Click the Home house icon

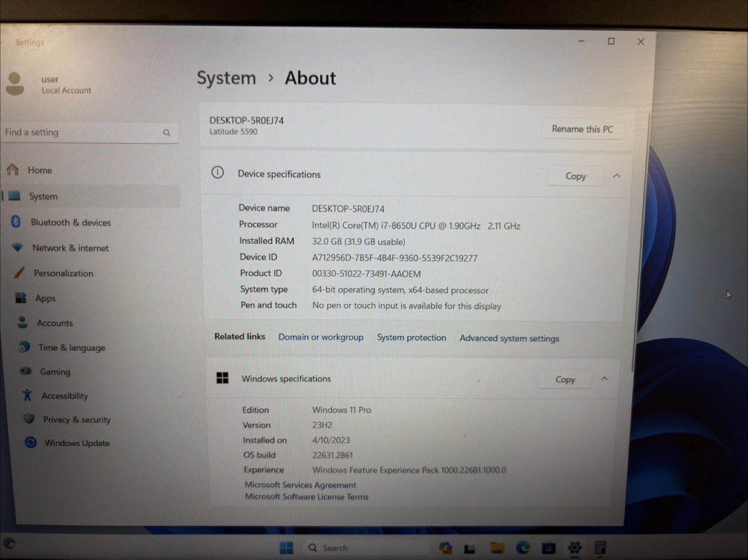(13, 170)
